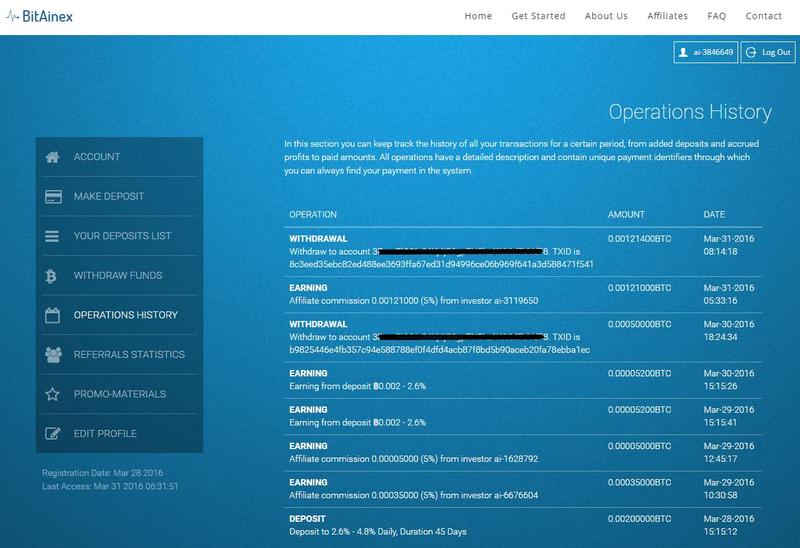The image size is (800, 548).
Task: Open the Home navigation item
Action: [x=478, y=16]
